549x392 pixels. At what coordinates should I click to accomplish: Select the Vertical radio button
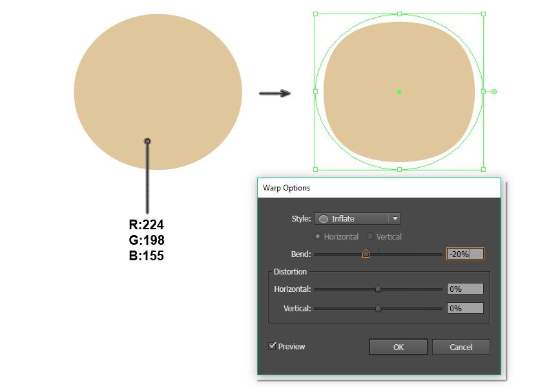pos(370,237)
